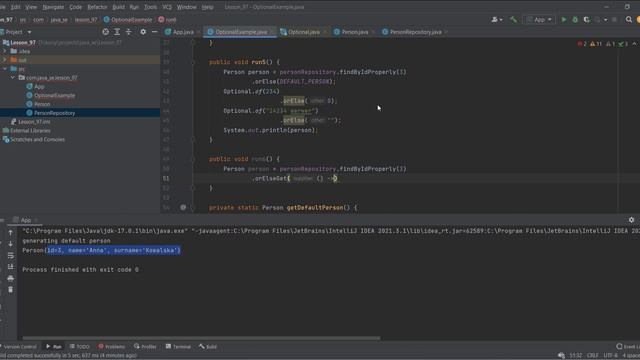Open Version Control tool window

click(x=19, y=347)
